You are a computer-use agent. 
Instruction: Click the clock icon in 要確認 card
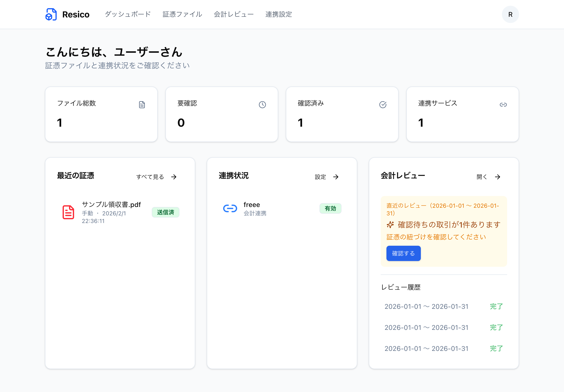[262, 105]
